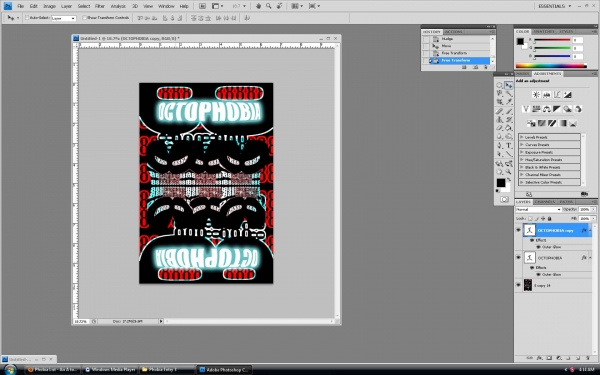
Task: Select the Lasso tool
Action: (499, 94)
